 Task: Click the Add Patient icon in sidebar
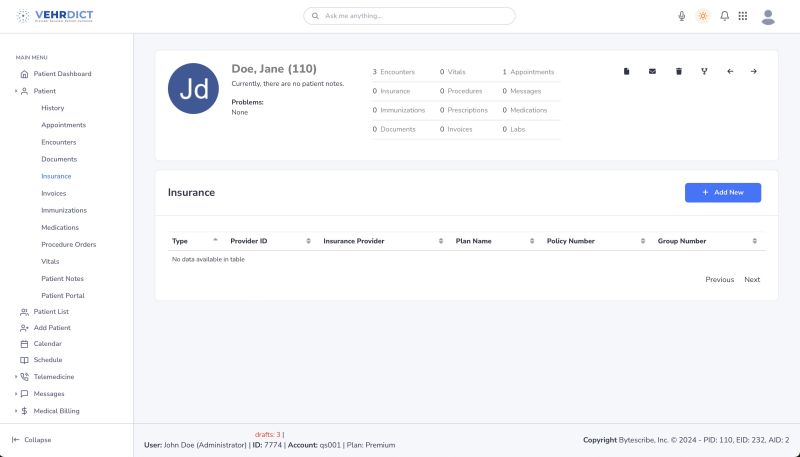(24, 328)
